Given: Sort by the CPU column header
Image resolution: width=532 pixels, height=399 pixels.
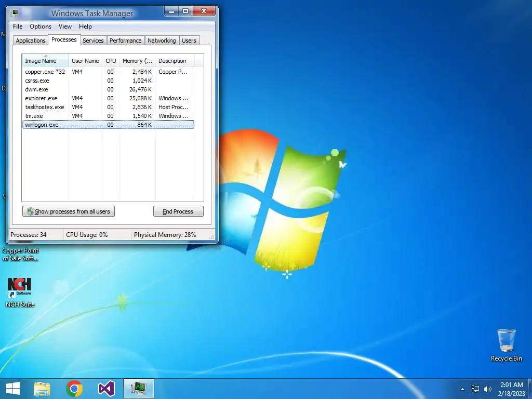Looking at the screenshot, I should tap(111, 61).
